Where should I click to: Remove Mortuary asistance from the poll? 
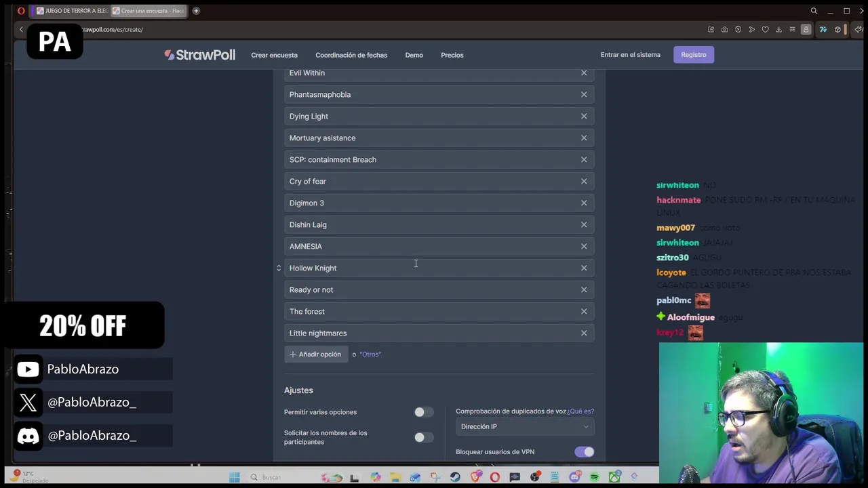[584, 138]
